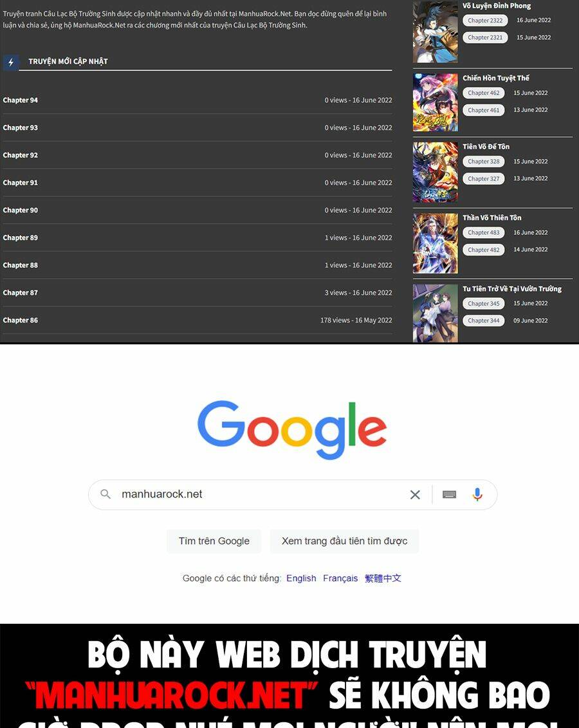Click the microphone voice search icon
Screen dimensions: 579x728
tap(477, 494)
